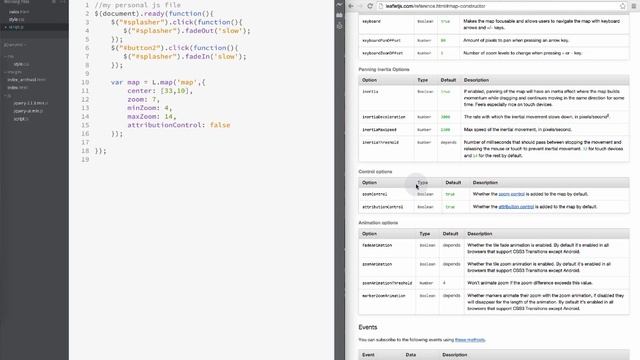Open jquery-ui.min.js in js folder
Image resolution: width=640 pixels, height=360 pixels.
tap(28, 111)
